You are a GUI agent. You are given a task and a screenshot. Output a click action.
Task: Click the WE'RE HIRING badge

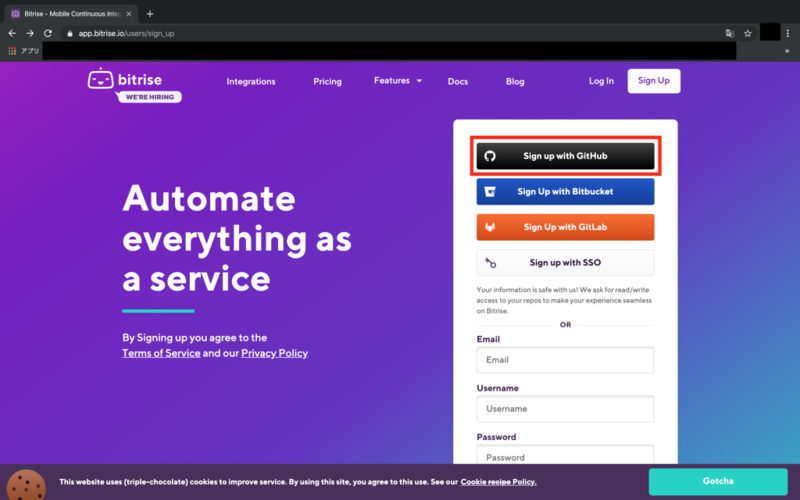(x=149, y=97)
